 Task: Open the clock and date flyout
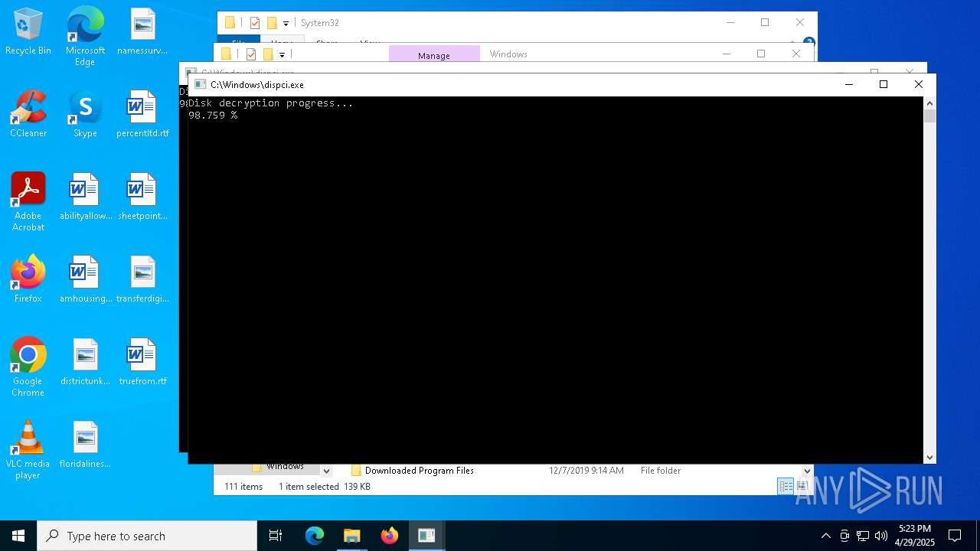[x=915, y=536]
